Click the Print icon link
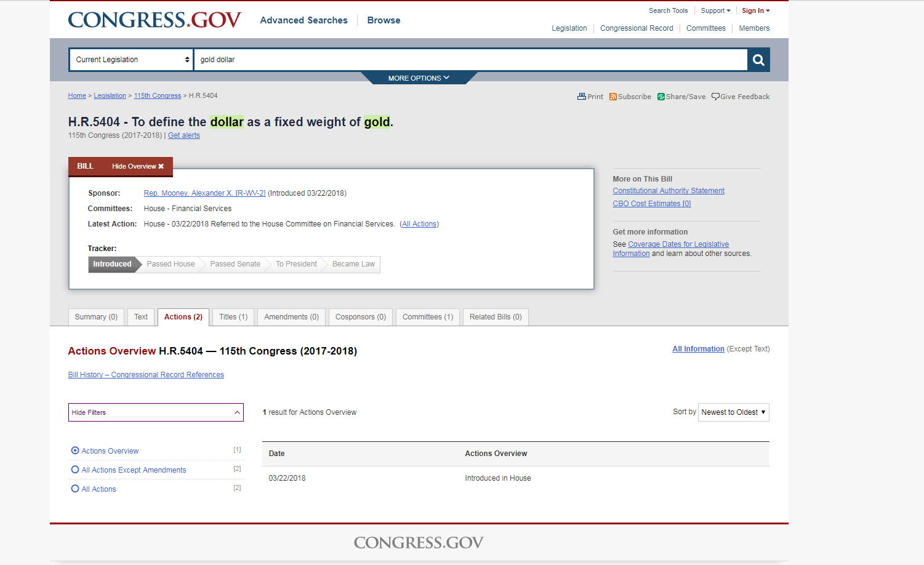924x565 pixels. click(590, 97)
